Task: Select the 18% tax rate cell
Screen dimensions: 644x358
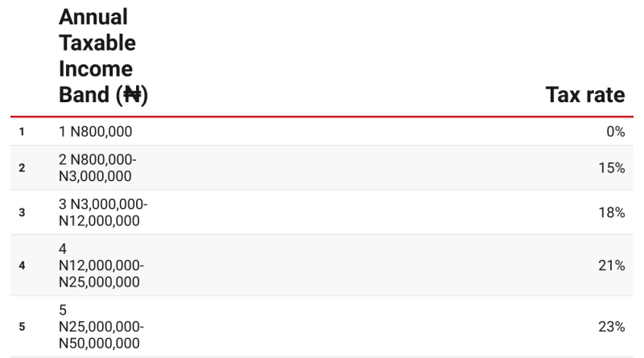Action: [x=612, y=212]
